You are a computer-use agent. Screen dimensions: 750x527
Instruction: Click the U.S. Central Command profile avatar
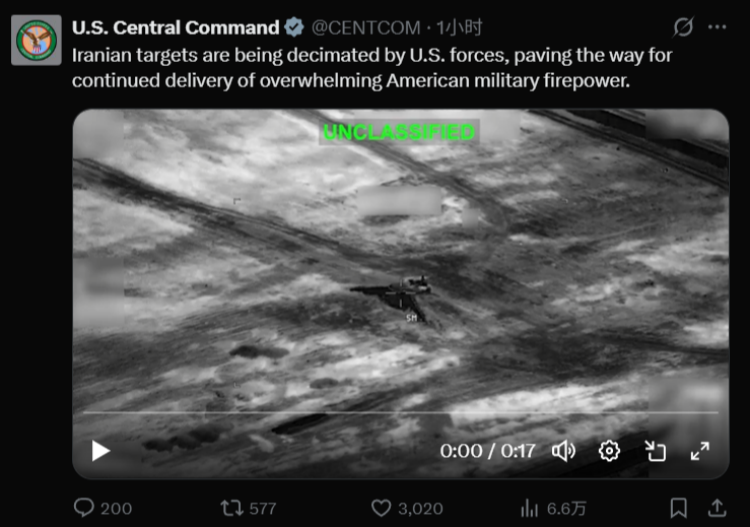click(36, 40)
